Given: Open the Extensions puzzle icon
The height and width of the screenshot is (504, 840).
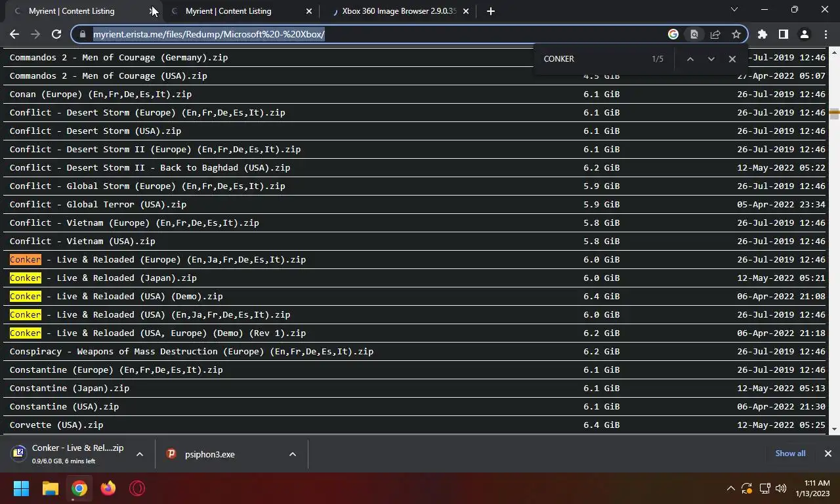Looking at the screenshot, I should pos(762,34).
